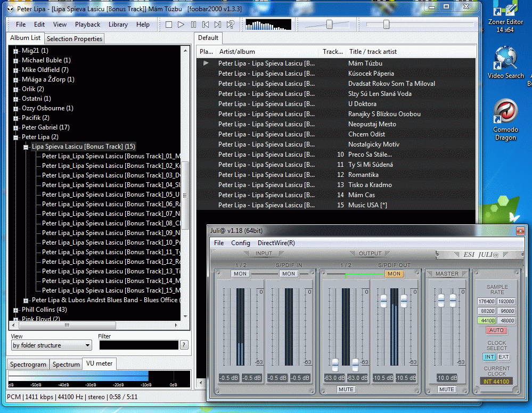This screenshot has height=413, width=532.
Task: Skip to previous track in foobar2000
Action: click(x=206, y=25)
